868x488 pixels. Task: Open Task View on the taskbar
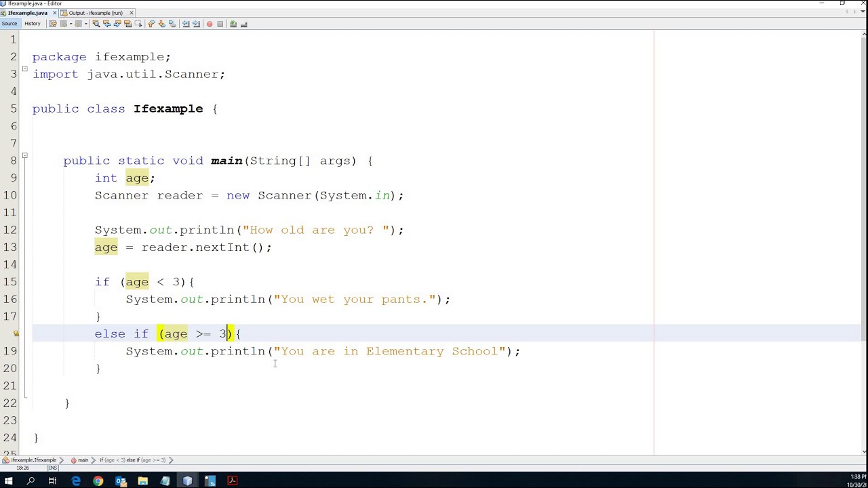point(52,481)
